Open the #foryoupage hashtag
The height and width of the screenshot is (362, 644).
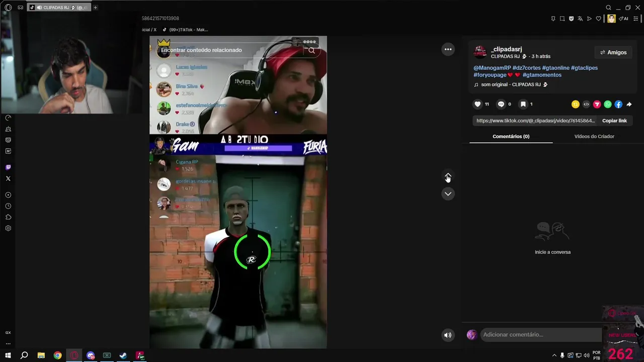click(490, 75)
